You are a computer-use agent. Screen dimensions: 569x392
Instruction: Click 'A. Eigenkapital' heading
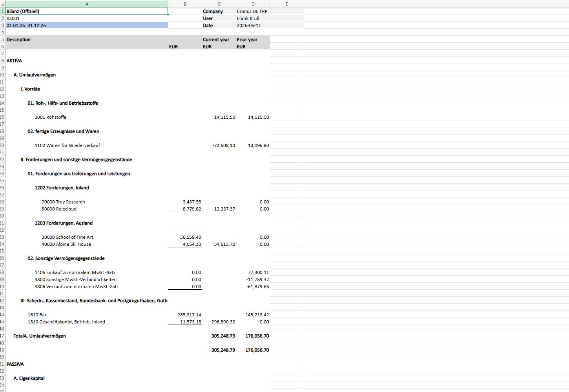click(x=29, y=378)
